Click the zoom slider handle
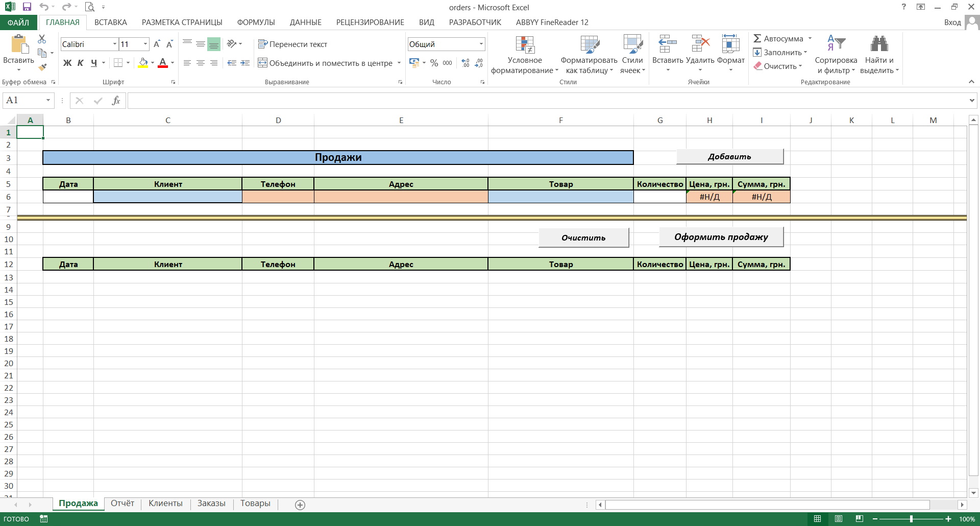This screenshot has height=526, width=980. click(x=911, y=519)
